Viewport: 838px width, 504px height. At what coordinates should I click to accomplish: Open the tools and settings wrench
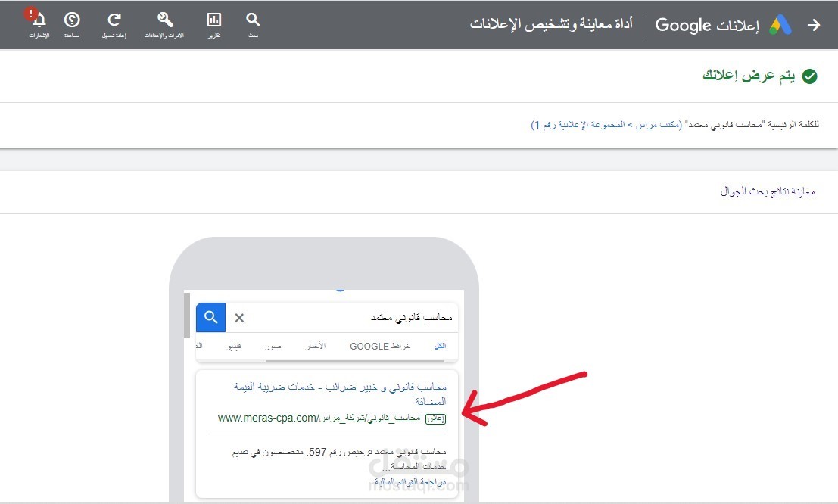click(x=164, y=20)
